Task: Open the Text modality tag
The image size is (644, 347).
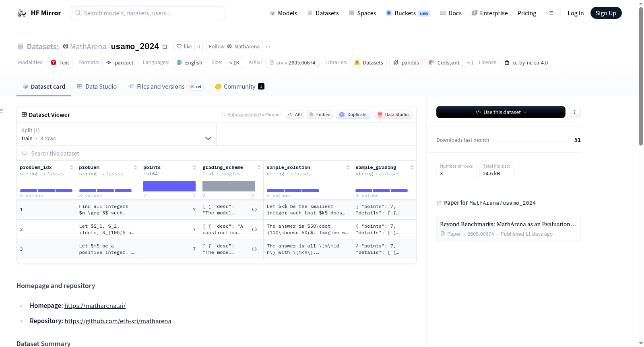Action: coord(60,62)
